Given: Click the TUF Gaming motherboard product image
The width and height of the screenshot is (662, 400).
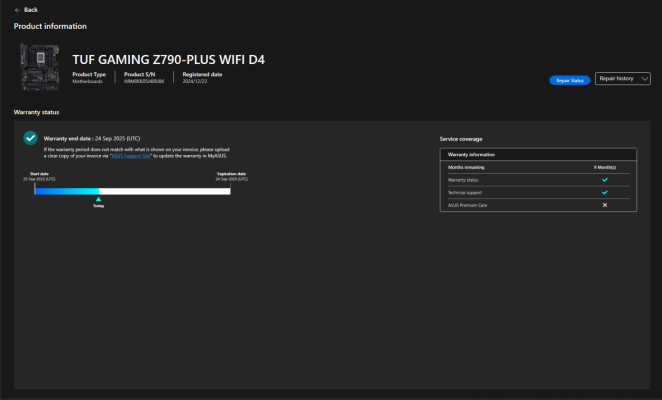Looking at the screenshot, I should pyautogui.click(x=40, y=67).
